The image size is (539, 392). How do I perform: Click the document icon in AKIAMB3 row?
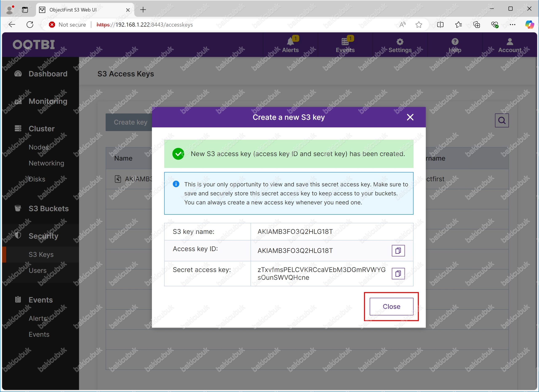pos(118,179)
